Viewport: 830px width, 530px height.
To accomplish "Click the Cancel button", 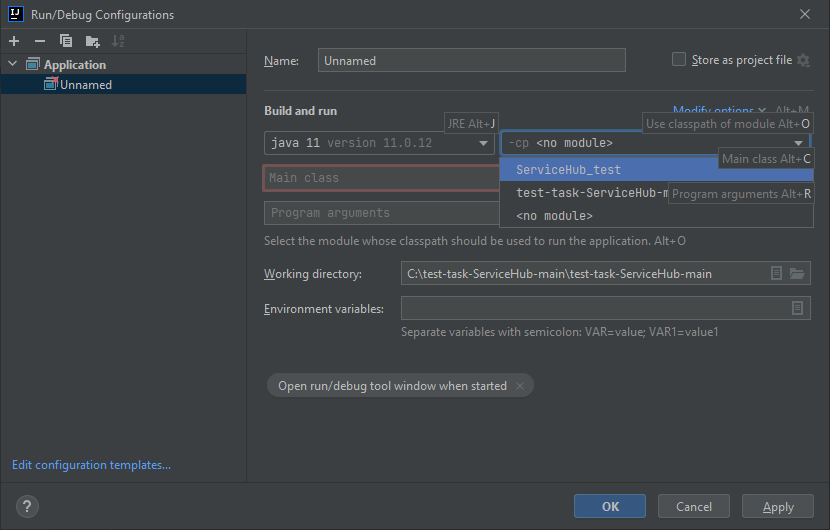I will [x=693, y=507].
